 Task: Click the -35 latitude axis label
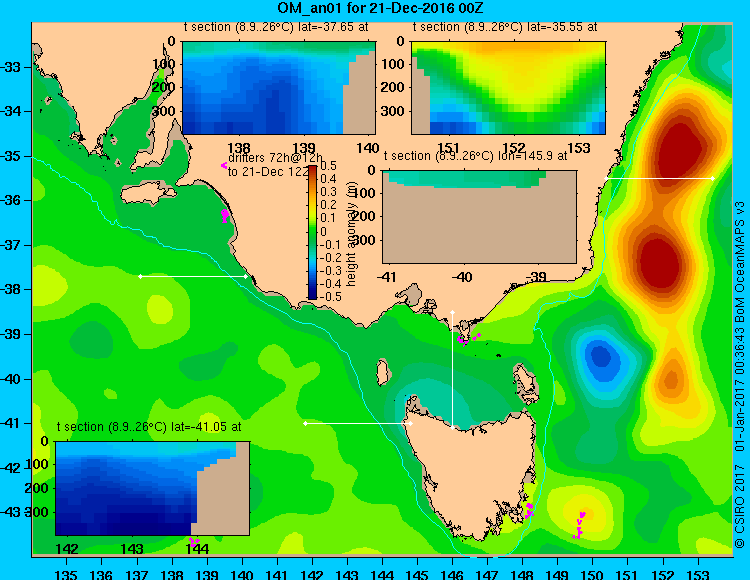click(x=11, y=156)
